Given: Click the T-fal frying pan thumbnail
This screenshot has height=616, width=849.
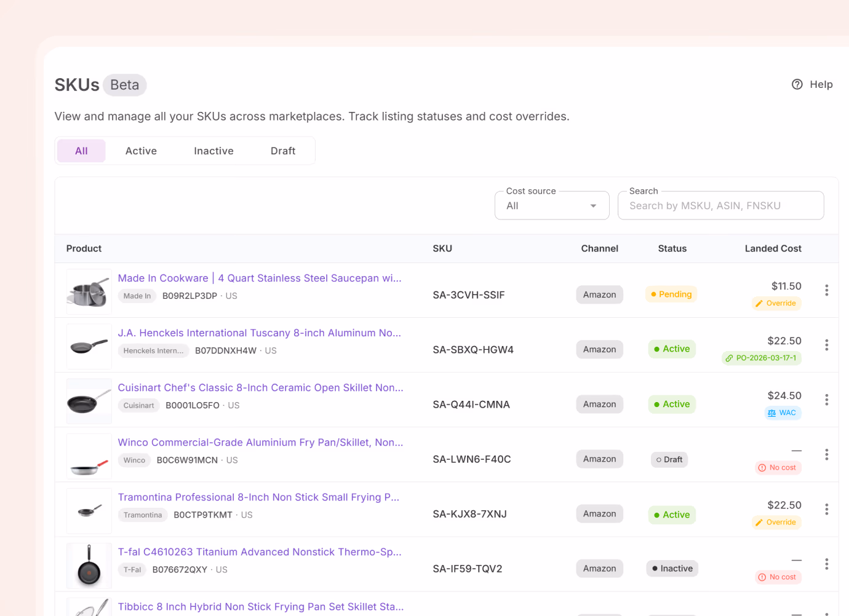Looking at the screenshot, I should click(89, 566).
